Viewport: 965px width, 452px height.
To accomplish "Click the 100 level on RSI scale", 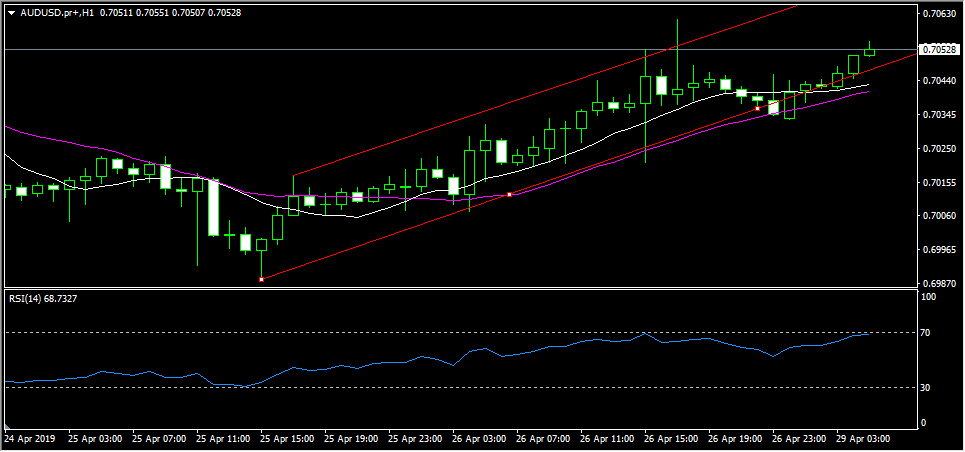I will pos(928,297).
